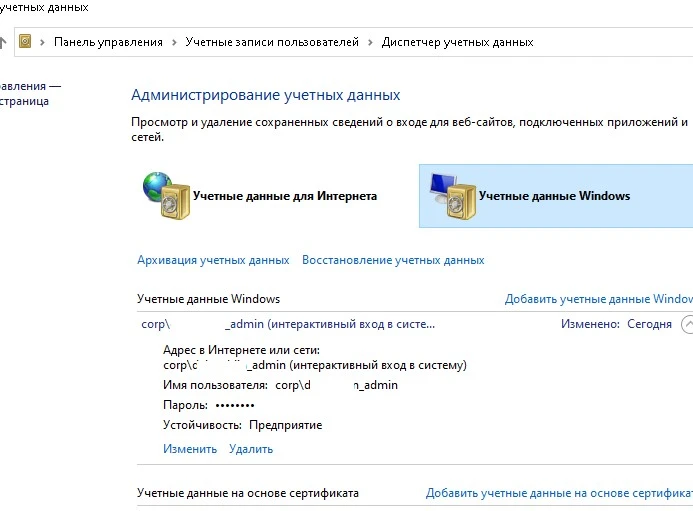Click the globe-and-safe Internet credentials icon
The height and width of the screenshot is (511, 693).
(160, 194)
